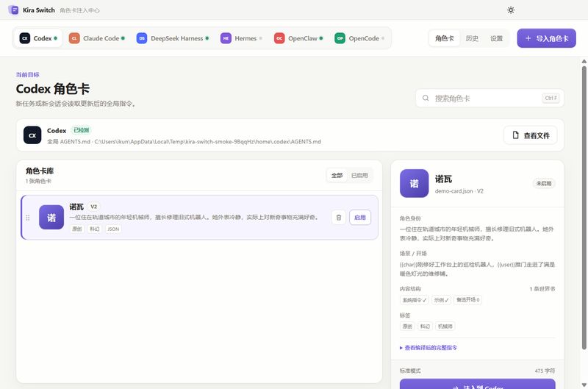588x389 pixels.
Task: Select the Codex target tab
Action: tap(38, 38)
